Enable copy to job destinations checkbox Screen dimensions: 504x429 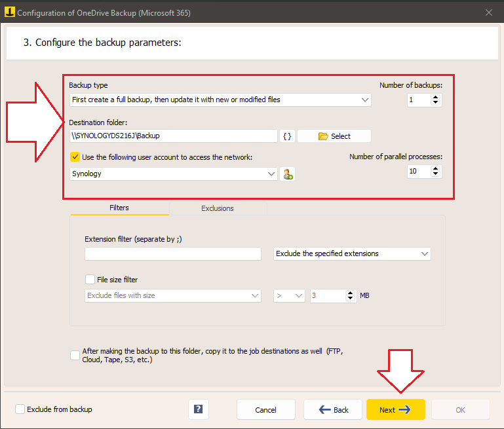click(x=75, y=356)
